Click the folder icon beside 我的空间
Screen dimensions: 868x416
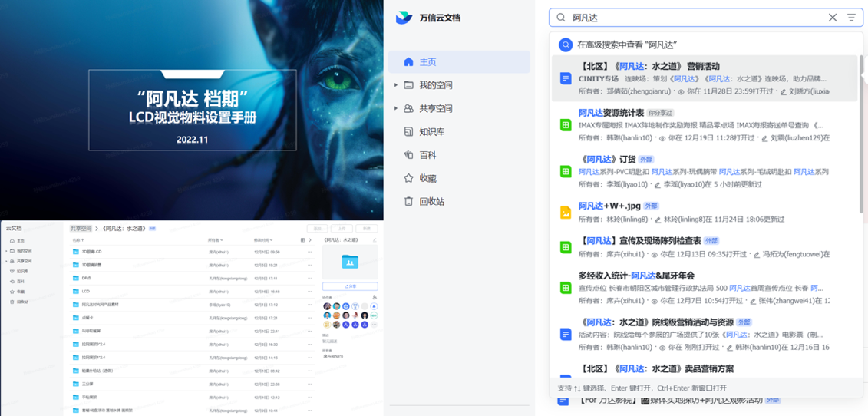pos(408,85)
